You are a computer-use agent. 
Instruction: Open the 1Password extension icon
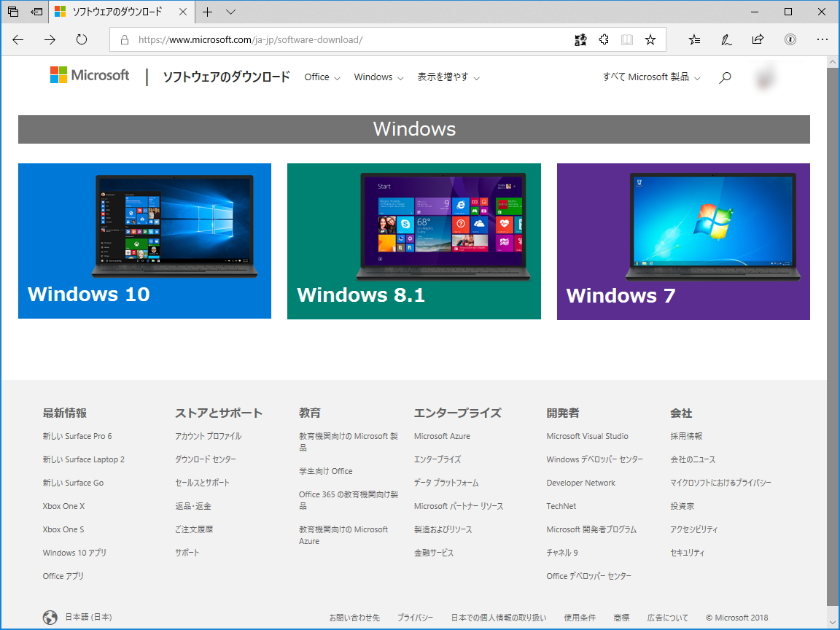click(x=790, y=40)
